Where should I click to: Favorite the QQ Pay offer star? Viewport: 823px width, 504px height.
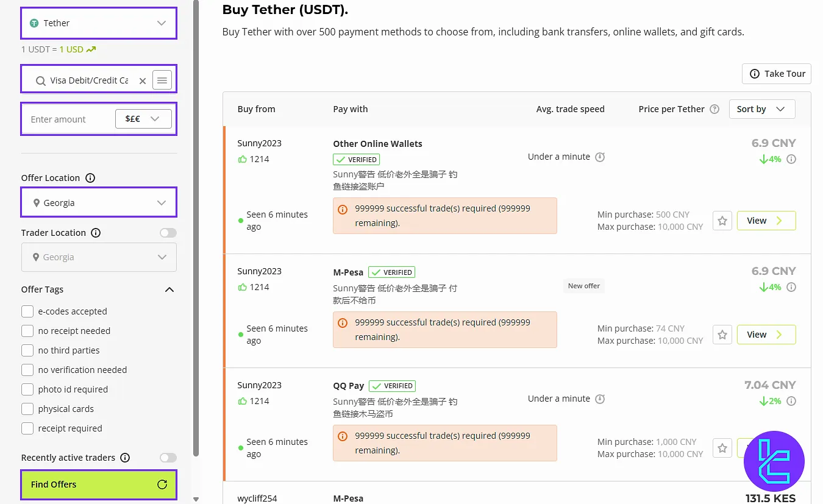pyautogui.click(x=722, y=448)
